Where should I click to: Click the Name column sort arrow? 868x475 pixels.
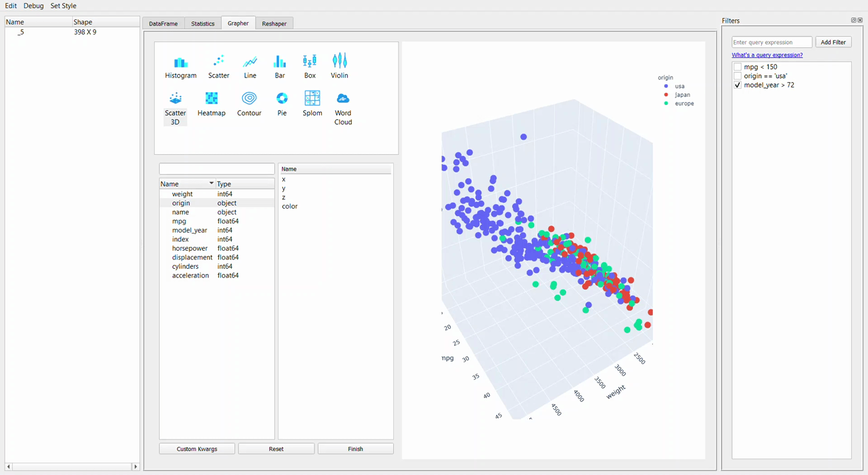coord(211,183)
